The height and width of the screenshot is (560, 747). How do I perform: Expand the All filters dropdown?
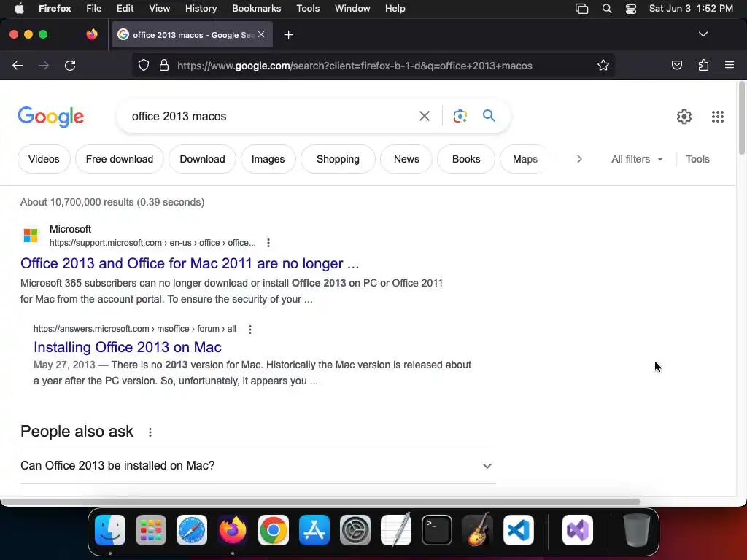(636, 159)
